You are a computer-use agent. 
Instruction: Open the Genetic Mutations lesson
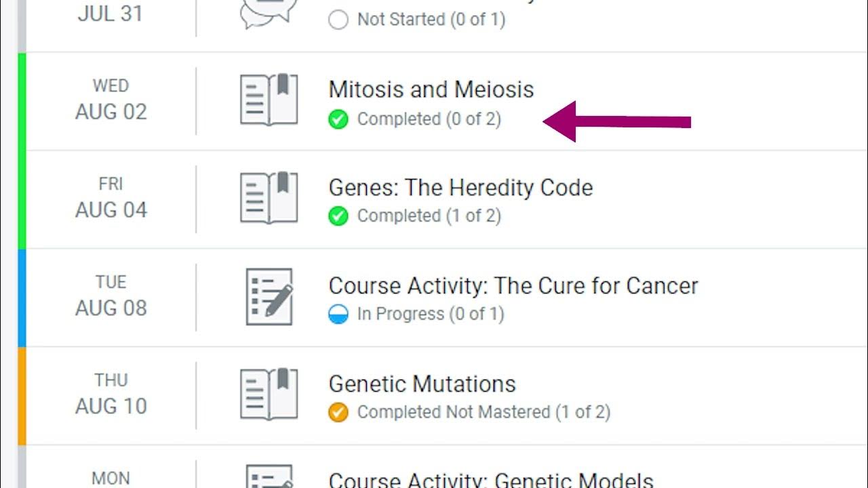click(422, 384)
